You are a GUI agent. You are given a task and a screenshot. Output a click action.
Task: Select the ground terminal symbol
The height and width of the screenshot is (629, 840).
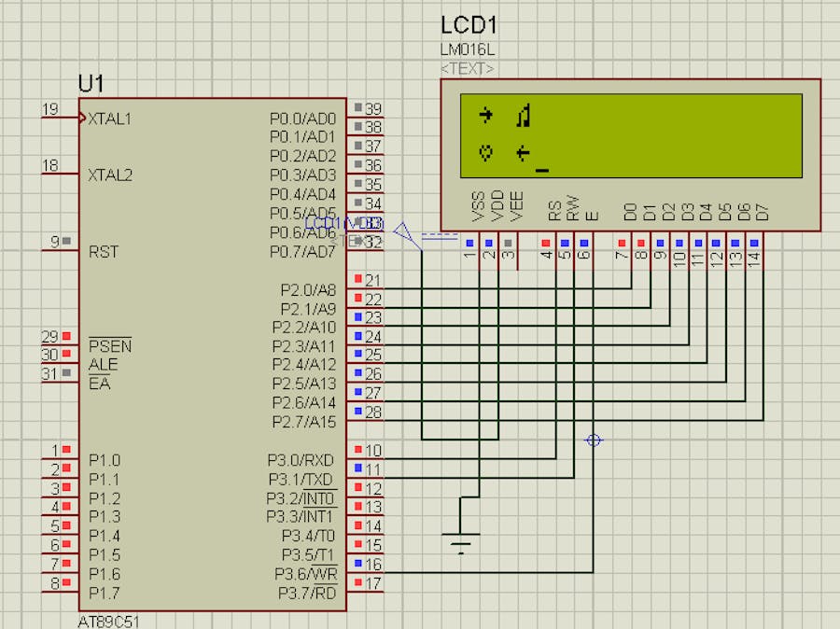coord(460,543)
